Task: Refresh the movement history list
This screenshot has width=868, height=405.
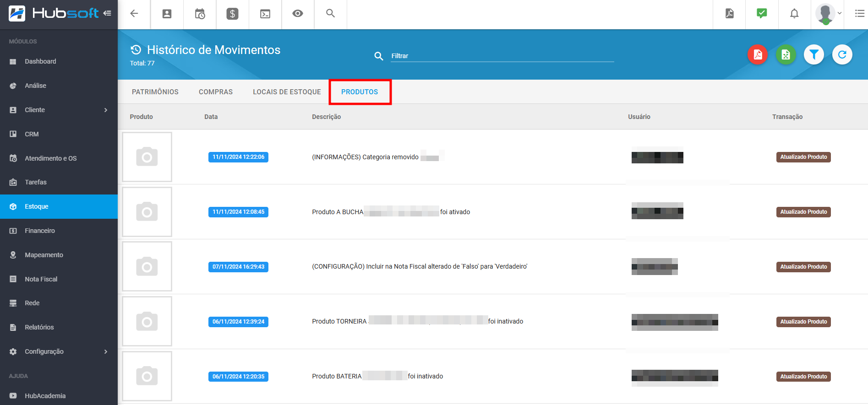Action: tap(842, 55)
